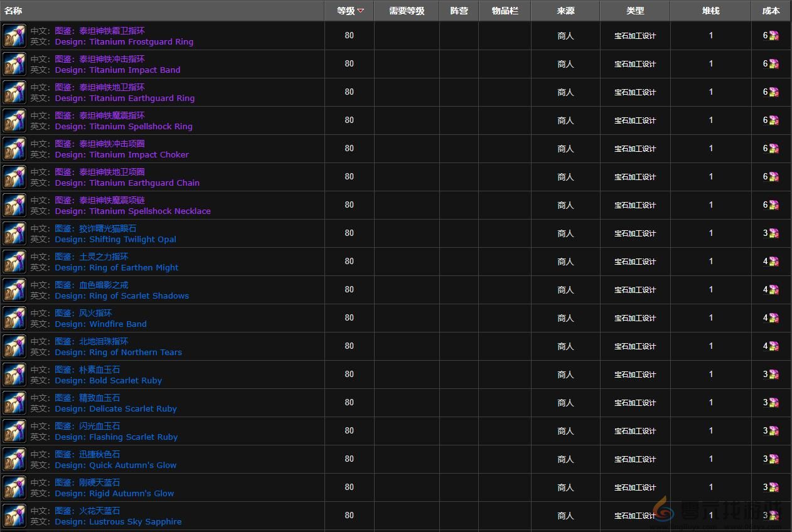Click cost token icon for Ring of Earthen Might
792x532 pixels.
point(774,262)
